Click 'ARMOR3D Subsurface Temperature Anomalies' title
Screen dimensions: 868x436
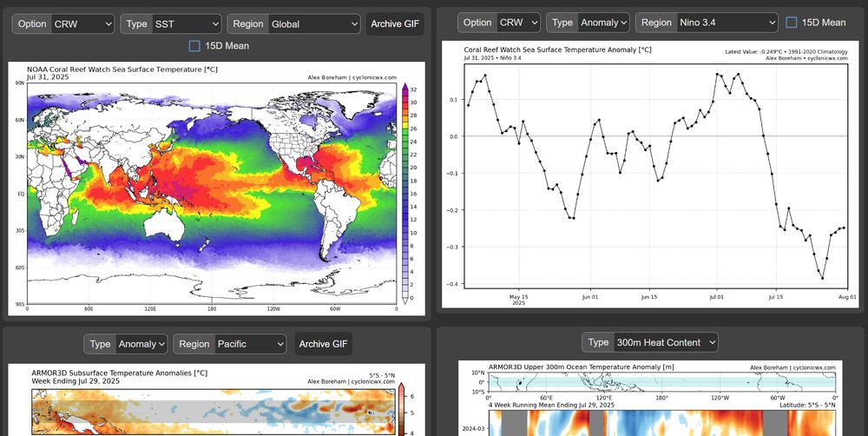tap(120, 373)
